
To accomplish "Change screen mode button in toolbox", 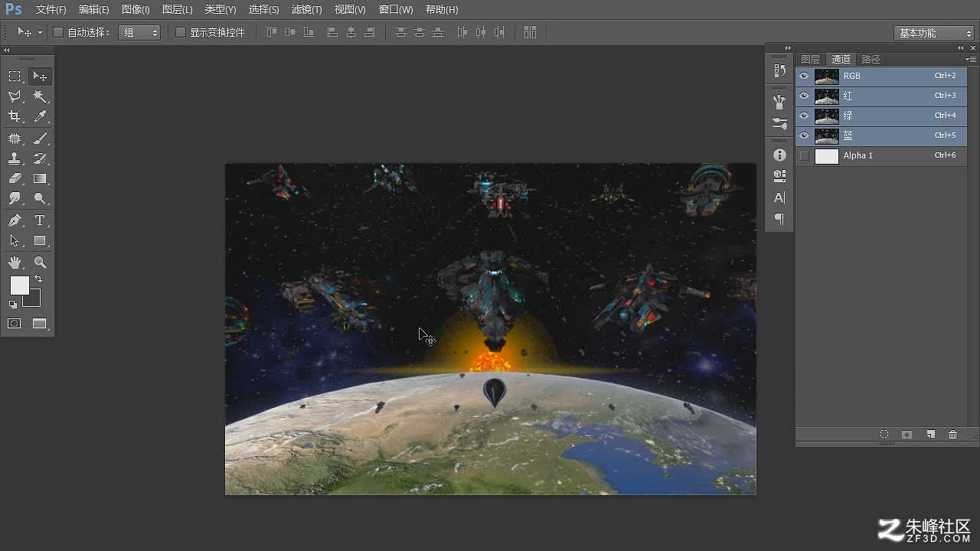I will pos(40,324).
